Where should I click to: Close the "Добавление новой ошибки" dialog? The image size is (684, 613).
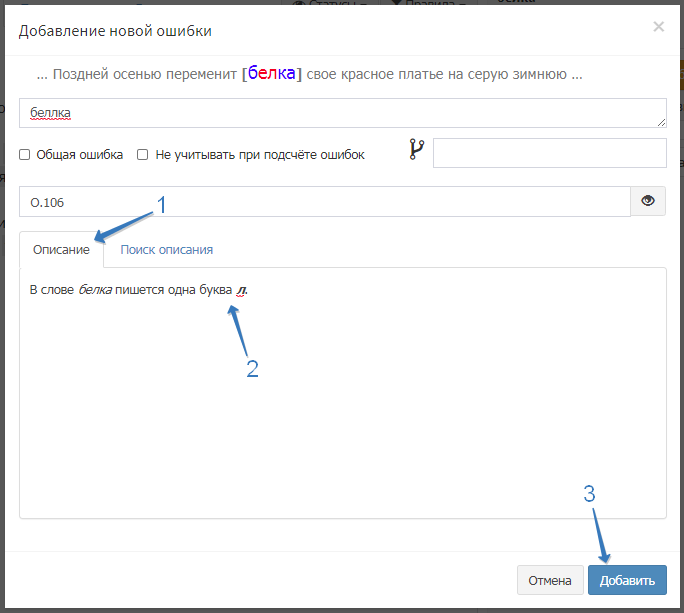click(x=658, y=27)
